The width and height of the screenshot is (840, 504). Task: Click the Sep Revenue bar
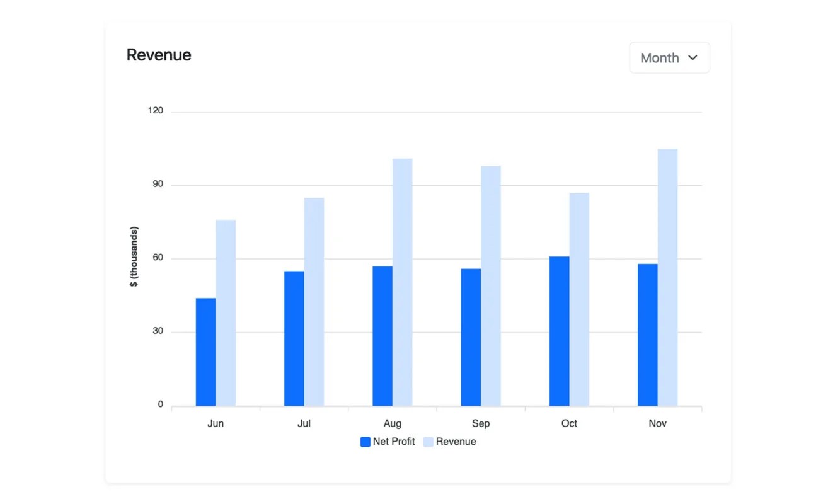[490, 283]
